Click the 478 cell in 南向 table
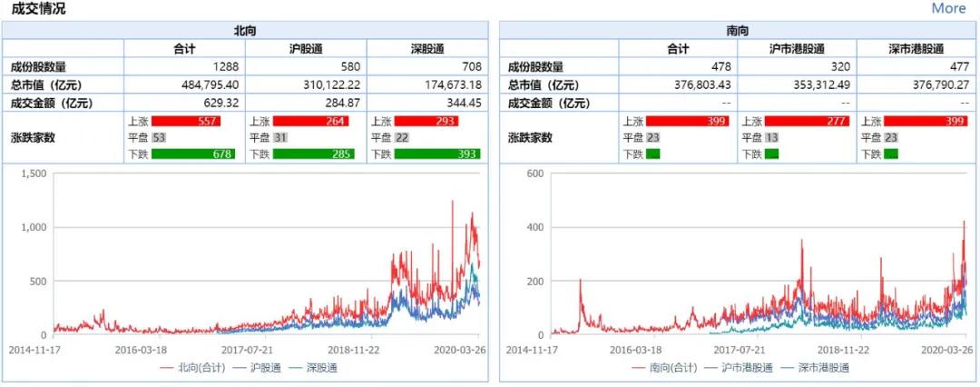 678,67
